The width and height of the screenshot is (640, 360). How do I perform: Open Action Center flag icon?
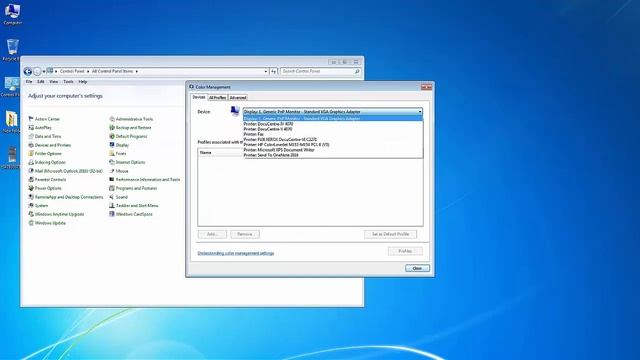pyautogui.click(x=31, y=119)
